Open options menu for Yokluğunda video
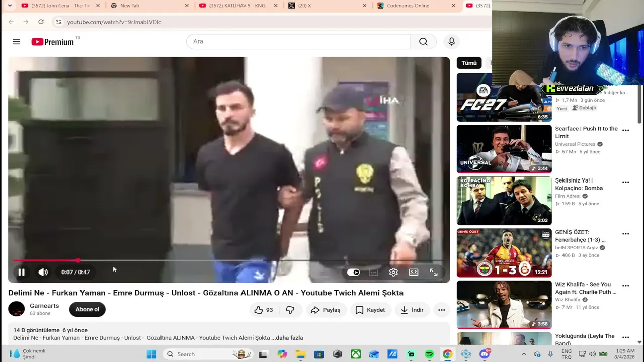644x362 pixels. click(626, 337)
